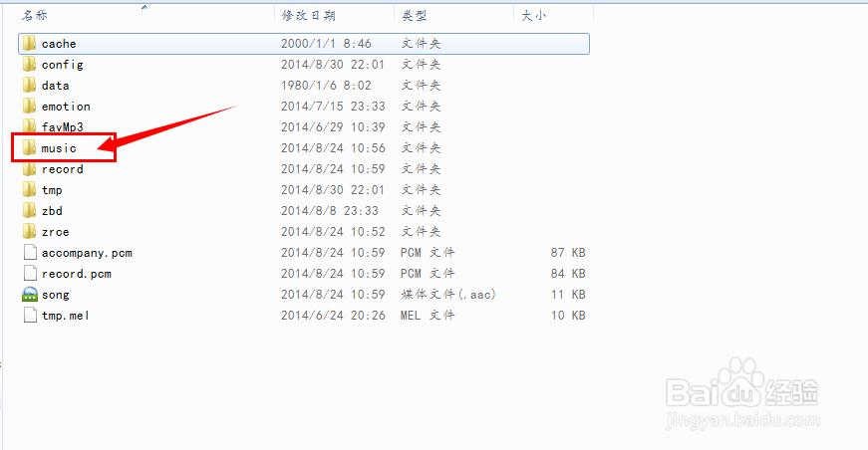Sort by the 大小 column header
Screen dimensions: 868x450
[x=533, y=16]
